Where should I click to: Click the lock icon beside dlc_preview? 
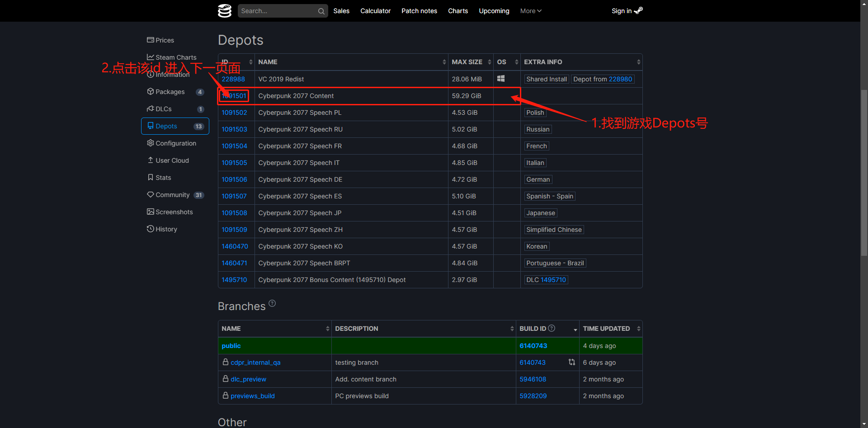point(226,379)
